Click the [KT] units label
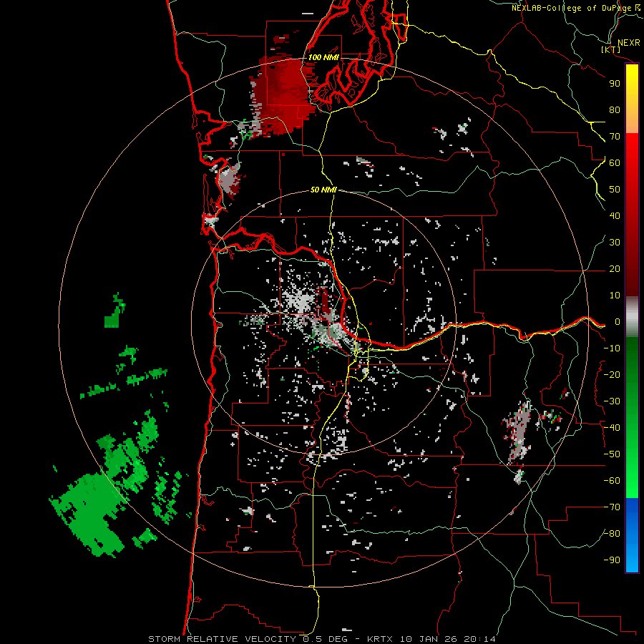The height and width of the screenshot is (644, 644). [610, 50]
